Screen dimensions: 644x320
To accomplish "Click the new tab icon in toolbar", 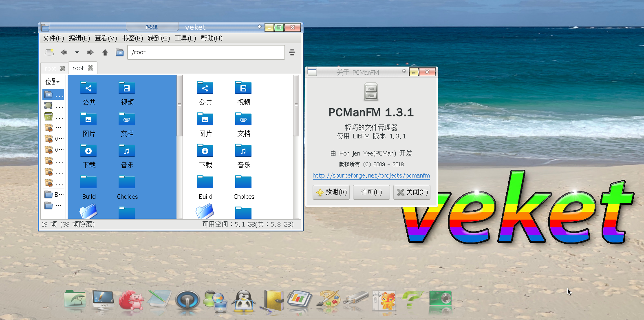I will pos(49,52).
